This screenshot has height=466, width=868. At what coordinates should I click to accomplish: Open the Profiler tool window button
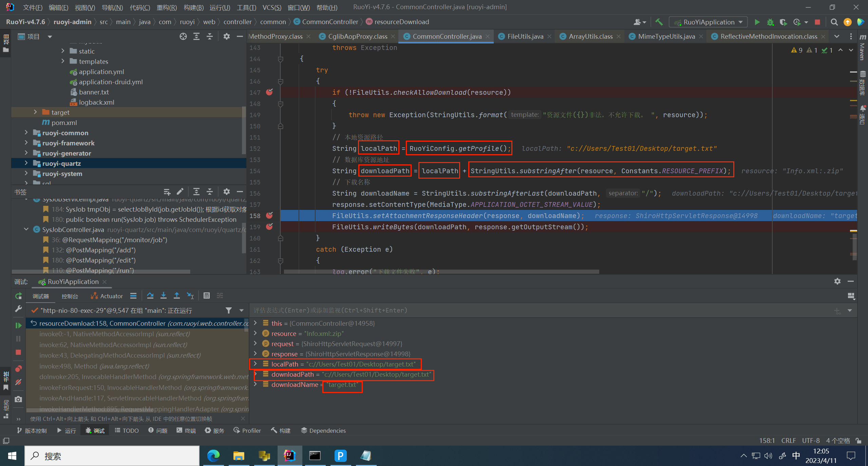click(247, 431)
